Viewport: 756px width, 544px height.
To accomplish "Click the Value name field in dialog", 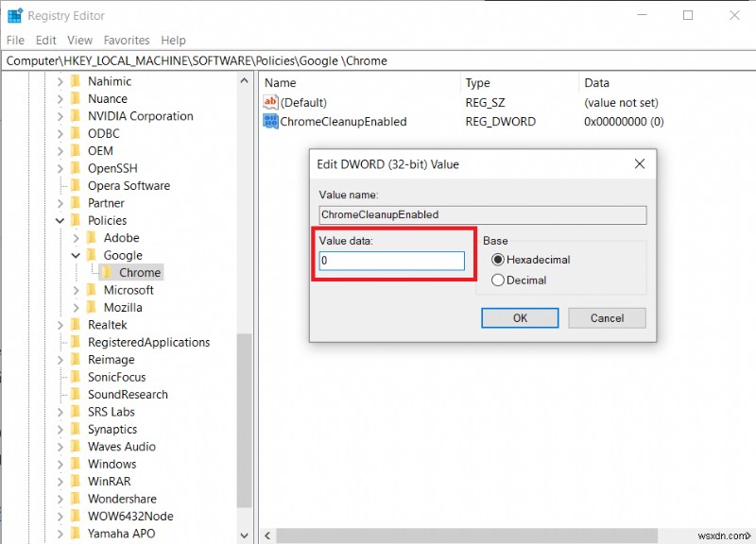I will tap(483, 215).
